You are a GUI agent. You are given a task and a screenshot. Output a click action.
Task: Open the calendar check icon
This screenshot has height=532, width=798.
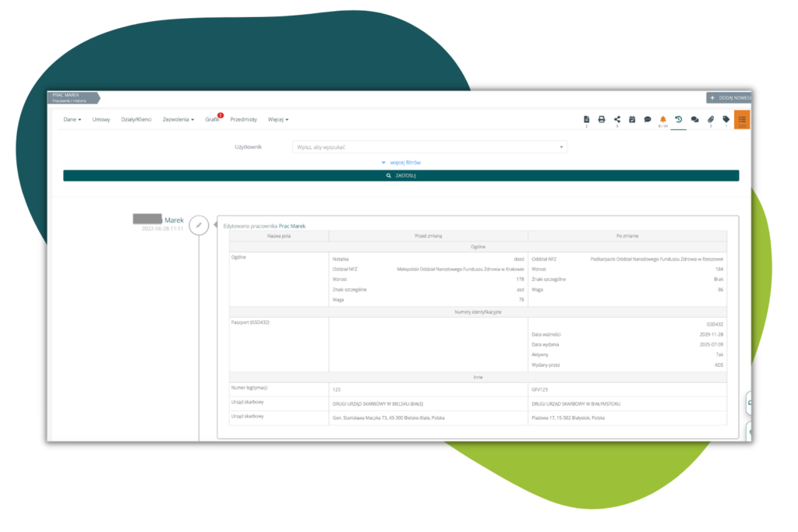tap(632, 119)
